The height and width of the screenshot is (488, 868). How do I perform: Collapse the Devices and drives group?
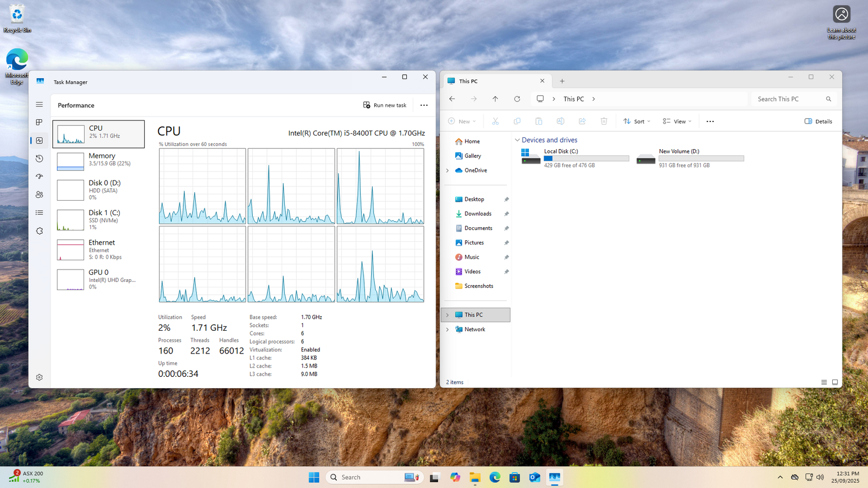point(517,140)
